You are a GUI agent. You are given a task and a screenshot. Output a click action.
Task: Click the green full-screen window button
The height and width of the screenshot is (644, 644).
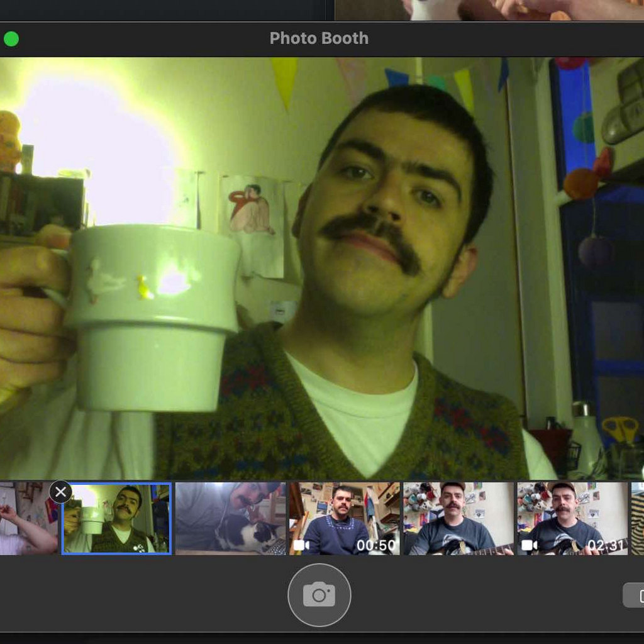(x=11, y=39)
